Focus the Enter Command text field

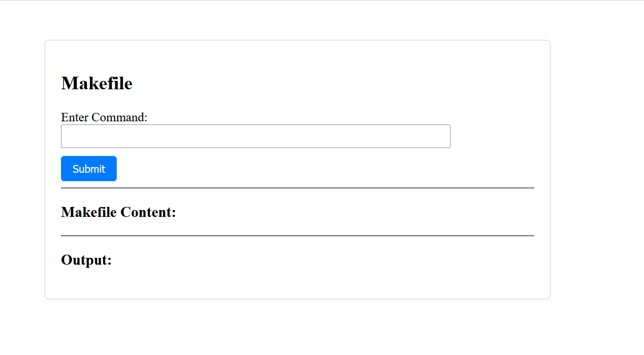pos(255,137)
